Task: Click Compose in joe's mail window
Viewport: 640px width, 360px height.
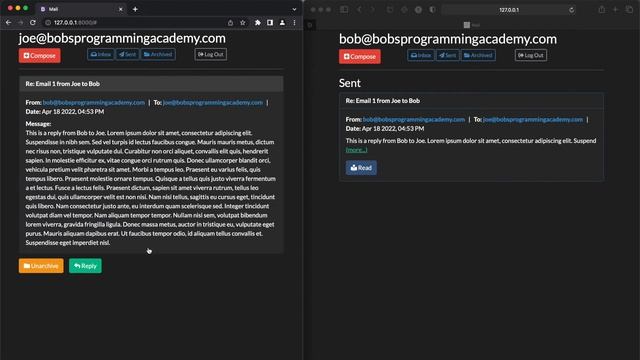Action: click(x=40, y=56)
